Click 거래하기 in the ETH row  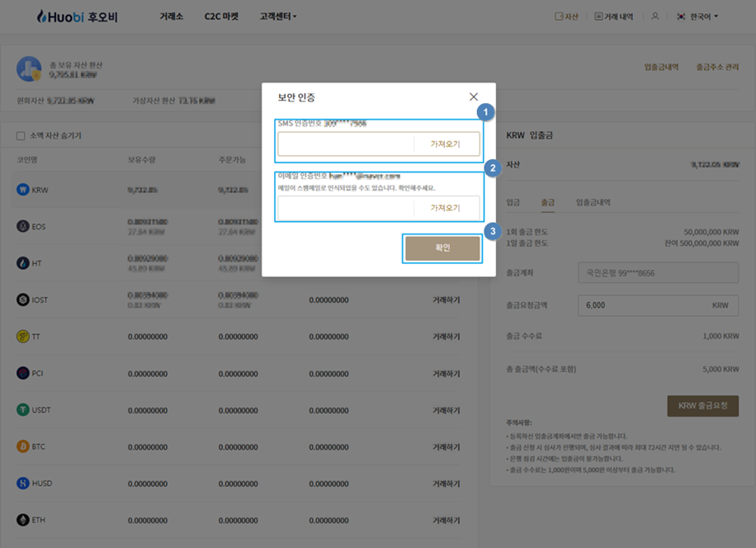pyautogui.click(x=446, y=520)
